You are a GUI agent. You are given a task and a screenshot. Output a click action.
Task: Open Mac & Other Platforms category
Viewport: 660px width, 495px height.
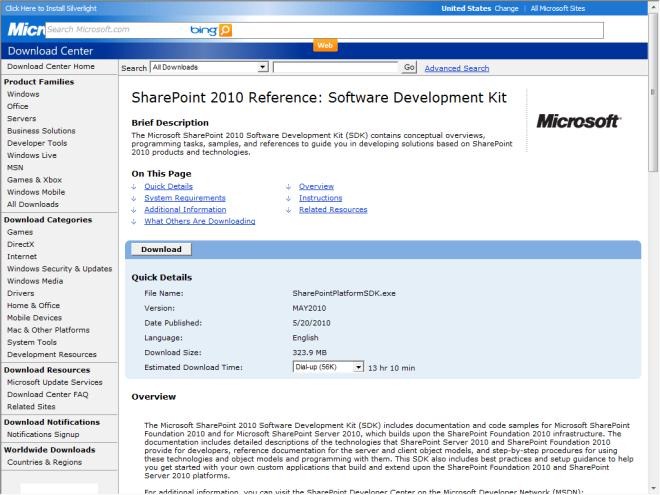pyautogui.click(x=48, y=330)
